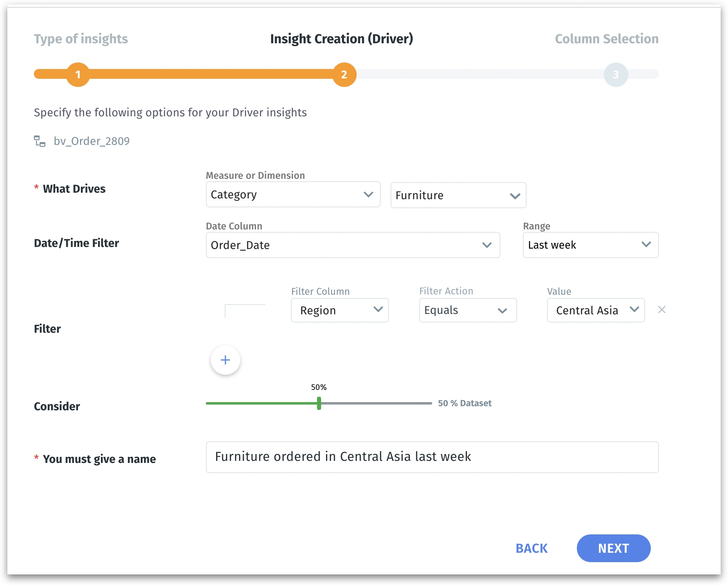
Task: Open the Region filter column dropdown
Action: (339, 311)
